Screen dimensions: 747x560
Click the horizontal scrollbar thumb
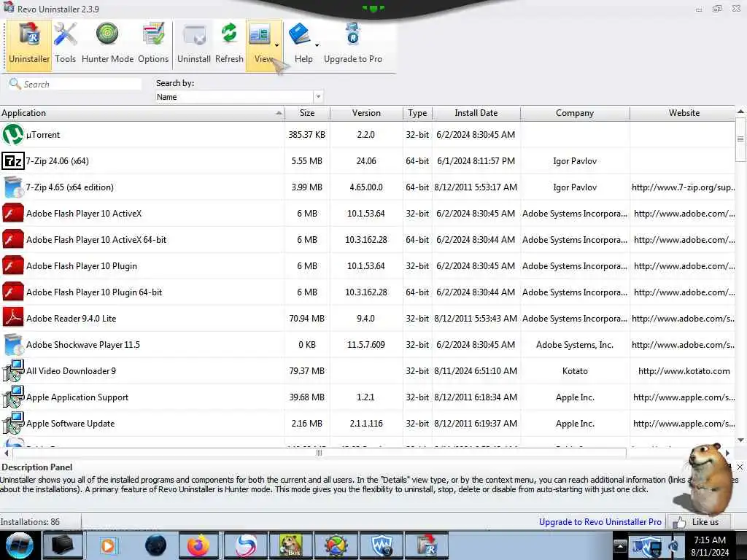(x=320, y=453)
